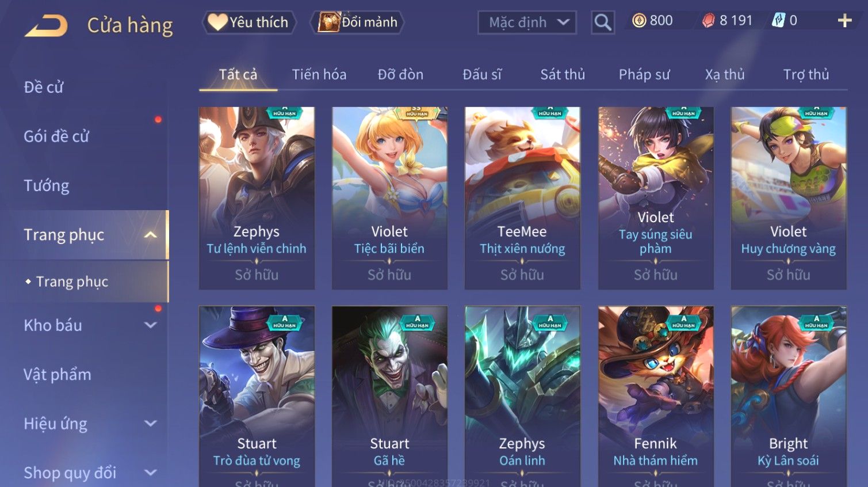868x487 pixels.
Task: Collapse the Trang phục sidebar section
Action: (150, 235)
